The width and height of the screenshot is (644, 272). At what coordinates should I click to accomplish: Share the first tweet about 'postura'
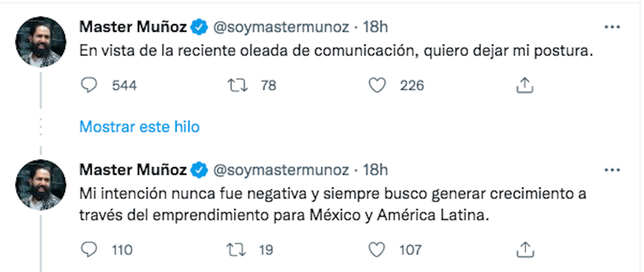[x=524, y=85]
